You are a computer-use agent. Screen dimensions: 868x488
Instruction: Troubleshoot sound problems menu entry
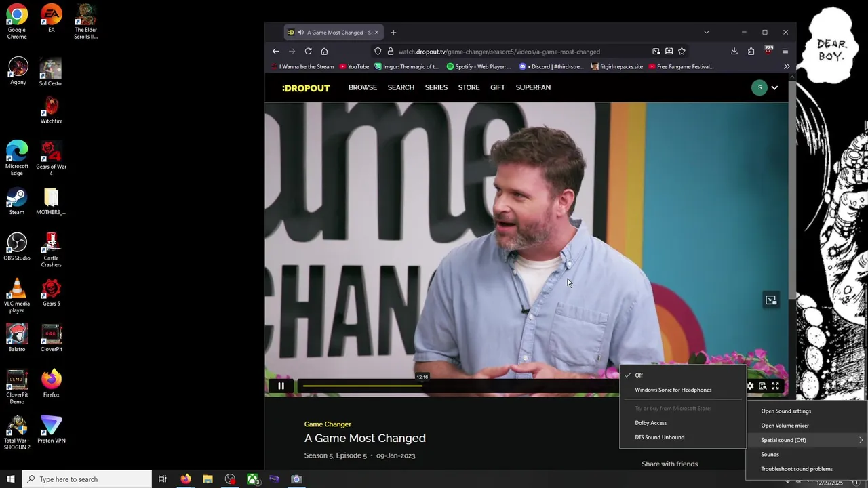click(x=806, y=469)
